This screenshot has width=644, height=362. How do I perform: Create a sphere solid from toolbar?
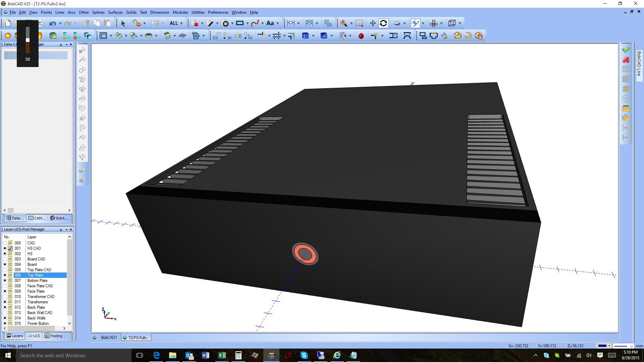pos(8,36)
